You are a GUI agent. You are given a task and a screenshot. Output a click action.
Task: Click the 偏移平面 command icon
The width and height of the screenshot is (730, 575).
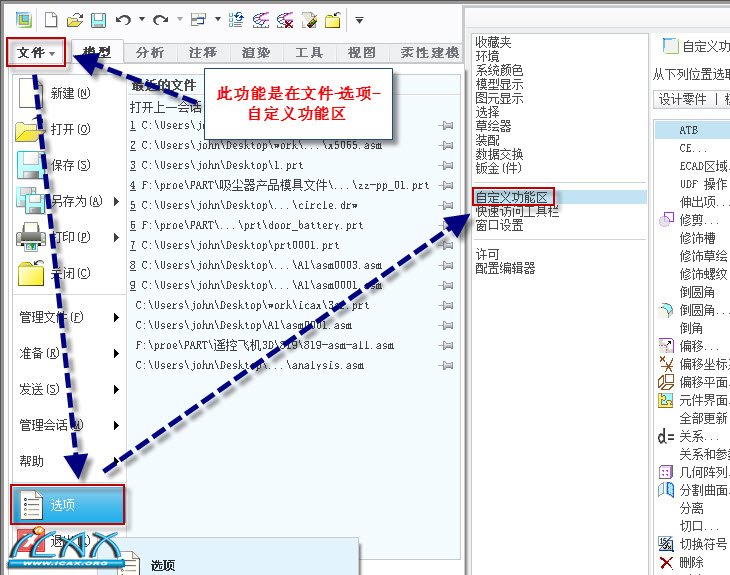[x=666, y=382]
